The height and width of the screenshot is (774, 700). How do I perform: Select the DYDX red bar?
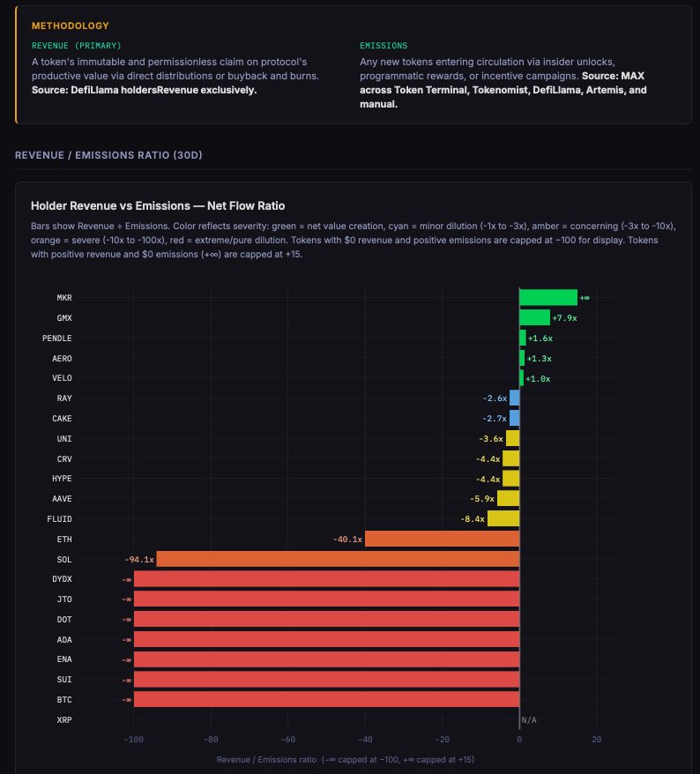[x=326, y=579]
